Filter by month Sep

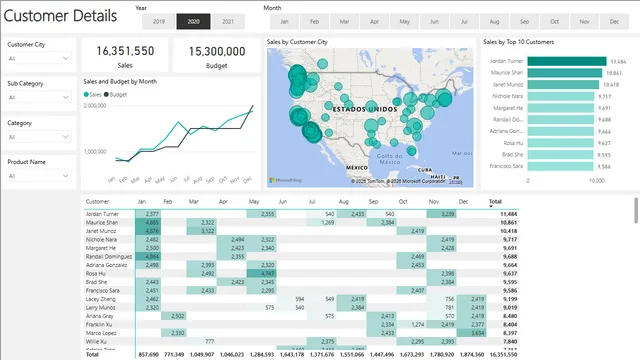coord(524,22)
